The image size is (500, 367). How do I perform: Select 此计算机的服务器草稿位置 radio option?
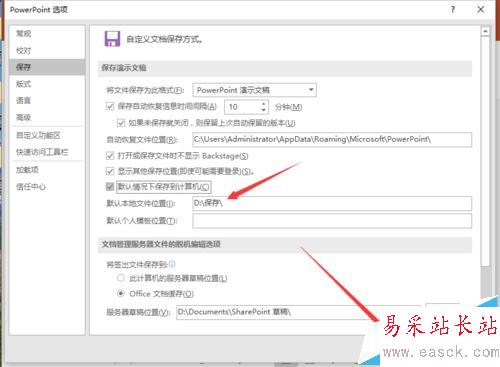[121, 278]
